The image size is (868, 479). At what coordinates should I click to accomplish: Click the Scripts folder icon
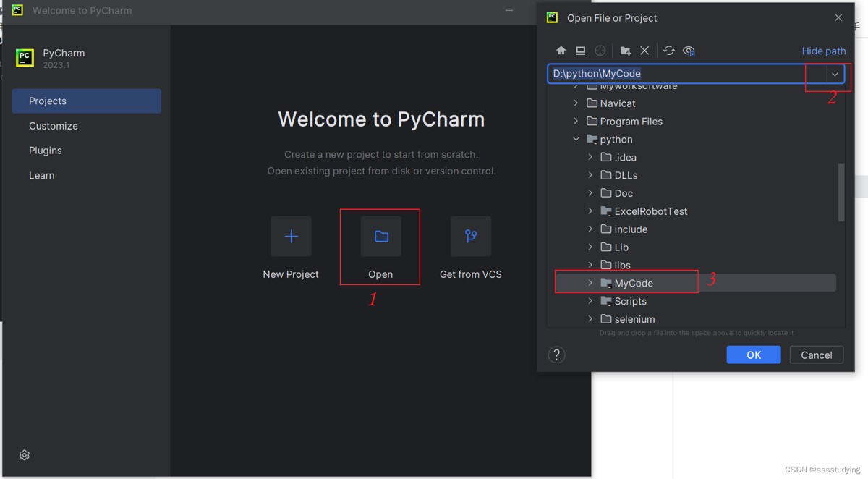point(606,301)
